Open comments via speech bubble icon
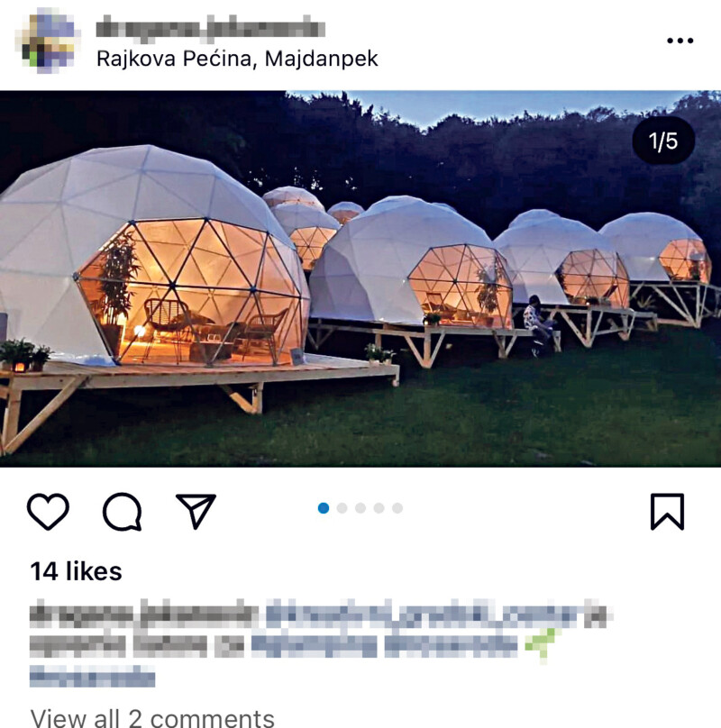Screen dimensions: 721x728 click(123, 511)
